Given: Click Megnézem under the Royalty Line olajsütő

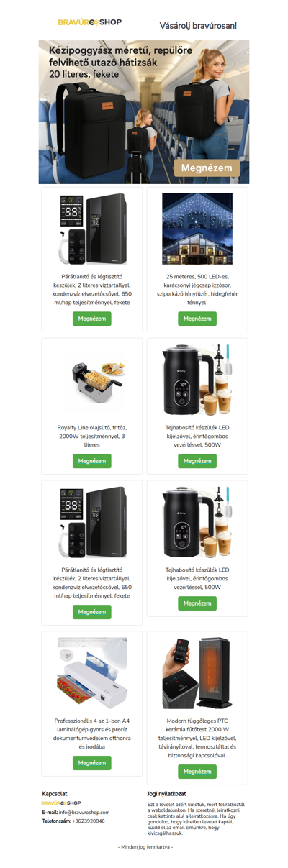Looking at the screenshot, I should 91,461.
